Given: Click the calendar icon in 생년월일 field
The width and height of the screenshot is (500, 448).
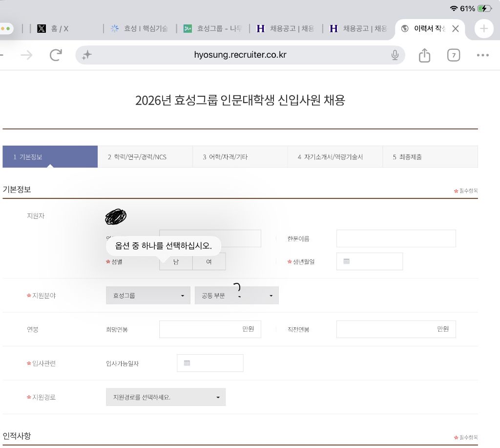Looking at the screenshot, I should click(346, 261).
